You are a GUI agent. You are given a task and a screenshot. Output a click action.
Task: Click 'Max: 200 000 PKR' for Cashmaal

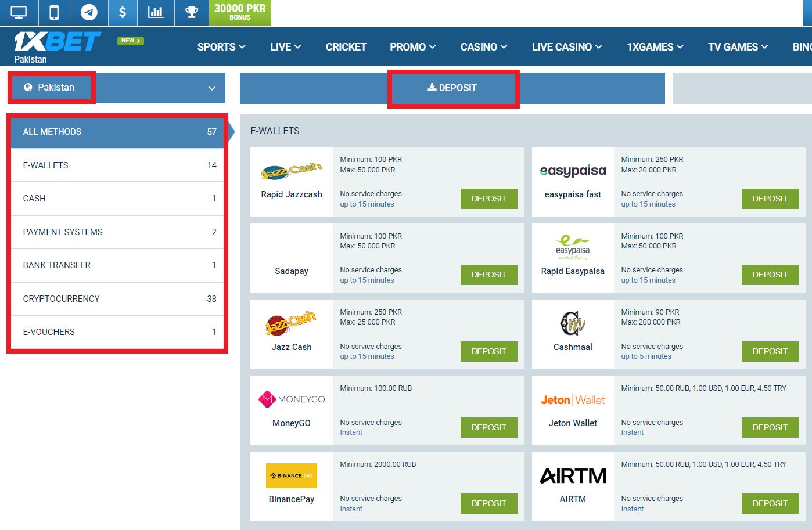(x=651, y=322)
